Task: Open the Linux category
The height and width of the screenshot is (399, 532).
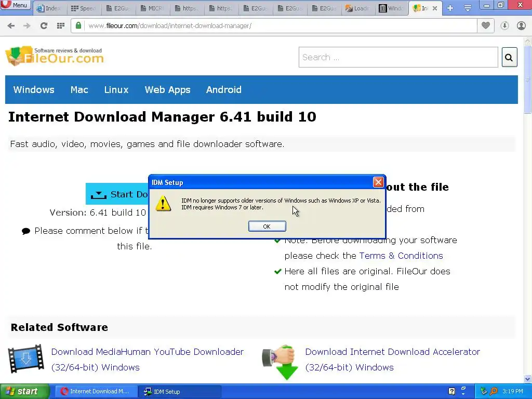Action: 116,90
